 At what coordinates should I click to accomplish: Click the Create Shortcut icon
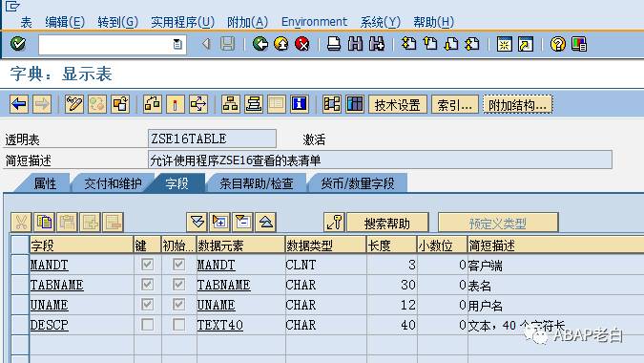[x=526, y=44]
